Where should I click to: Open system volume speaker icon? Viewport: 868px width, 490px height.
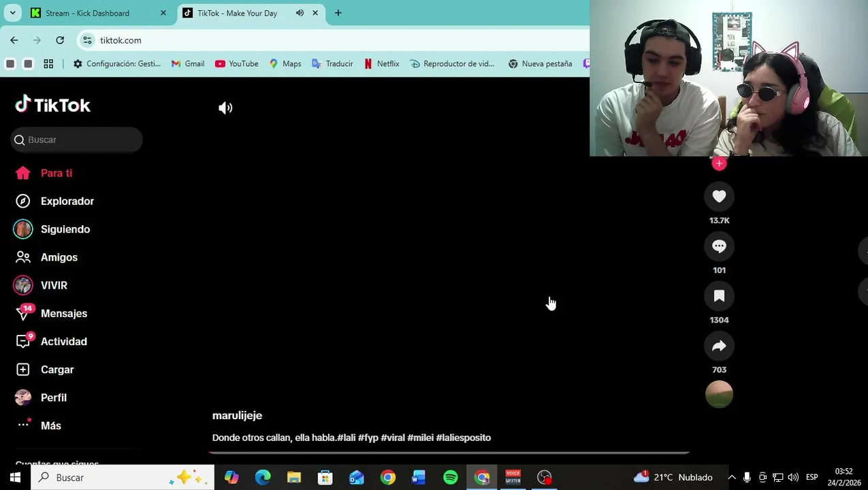pyautogui.click(x=793, y=478)
